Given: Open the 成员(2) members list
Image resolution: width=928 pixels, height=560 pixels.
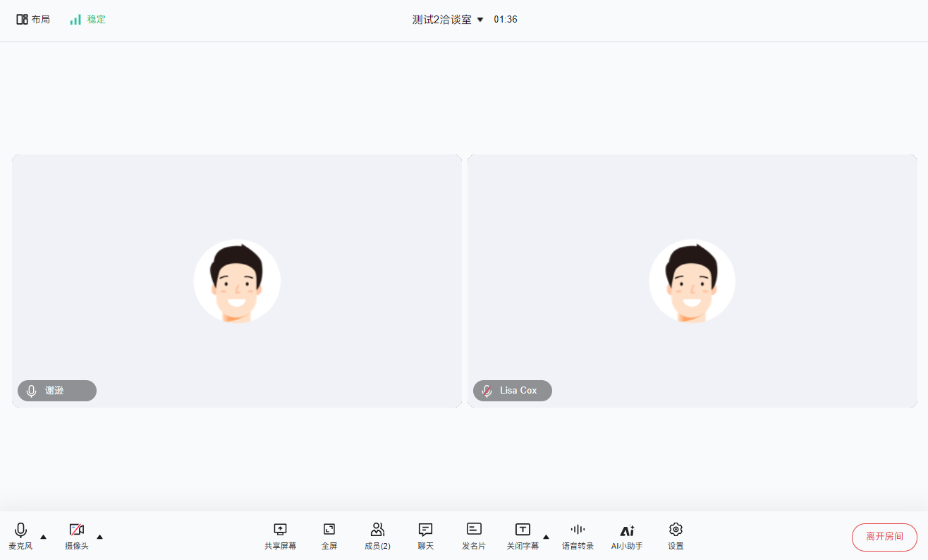Looking at the screenshot, I should 377,536.
